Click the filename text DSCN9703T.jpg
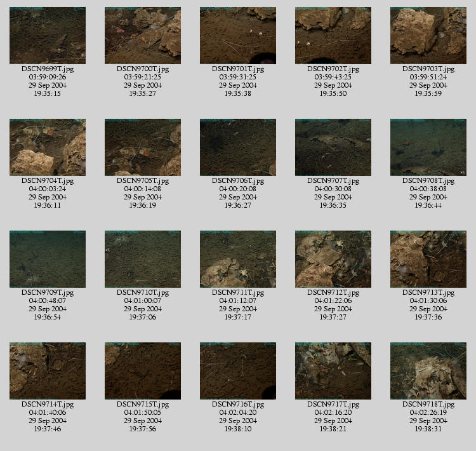This screenshot has width=476, height=451. coord(428,69)
